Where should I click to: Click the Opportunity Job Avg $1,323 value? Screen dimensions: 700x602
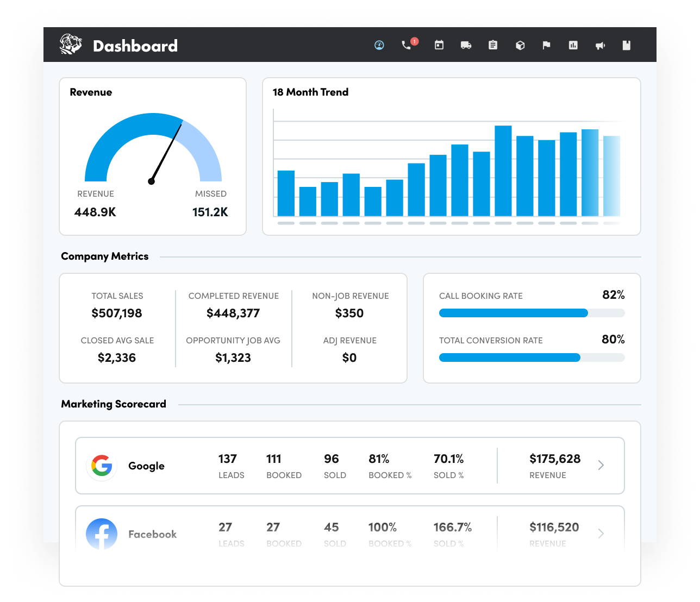233,358
